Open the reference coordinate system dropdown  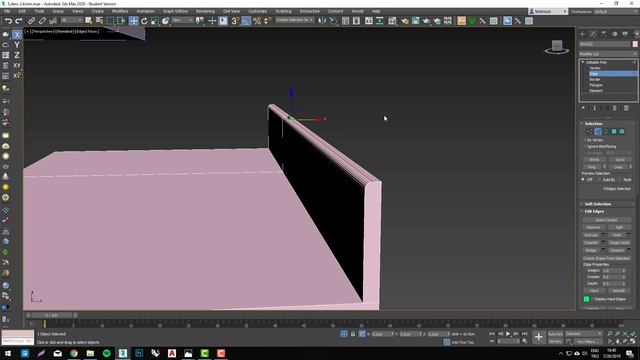coord(182,20)
